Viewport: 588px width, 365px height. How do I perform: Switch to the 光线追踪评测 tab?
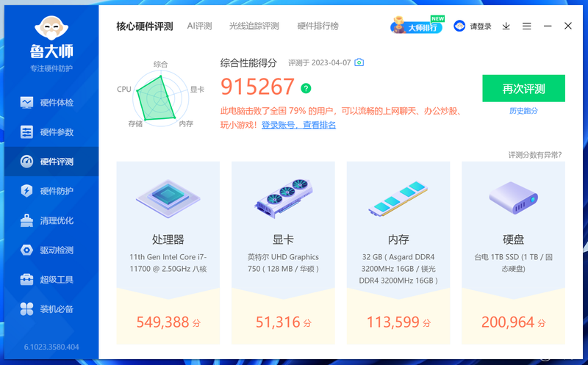(x=254, y=26)
